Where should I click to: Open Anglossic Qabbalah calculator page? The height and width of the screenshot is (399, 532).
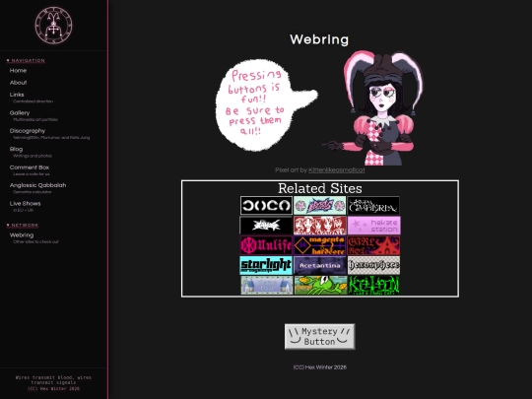tap(38, 185)
